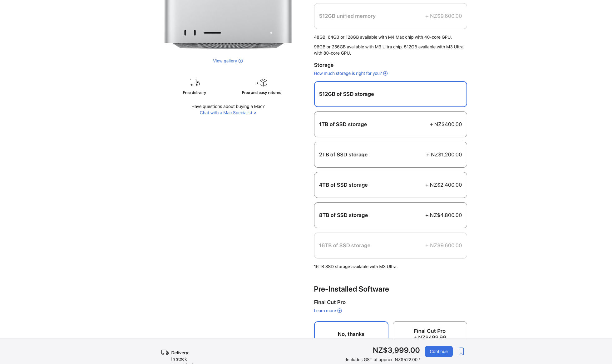Select 512GB of SSD storage option
The height and width of the screenshot is (364, 612).
pos(390,94)
